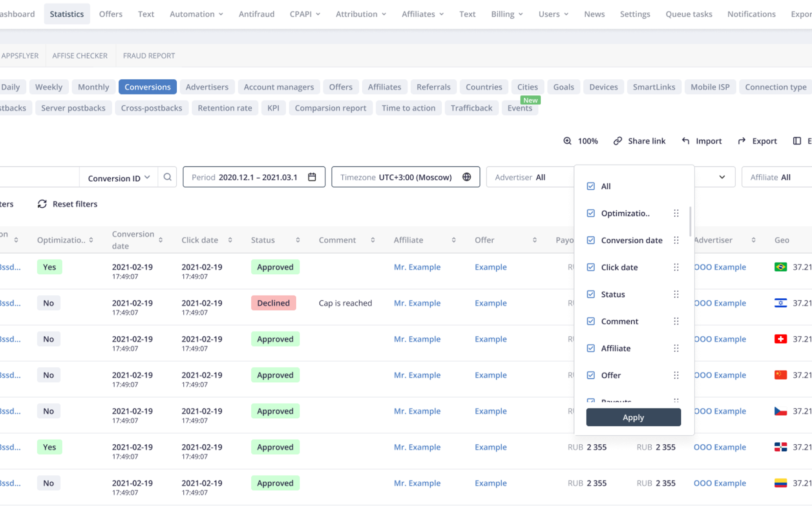812x508 pixels.
Task: Grab the drag handle beside Conversion date
Action: (676, 240)
